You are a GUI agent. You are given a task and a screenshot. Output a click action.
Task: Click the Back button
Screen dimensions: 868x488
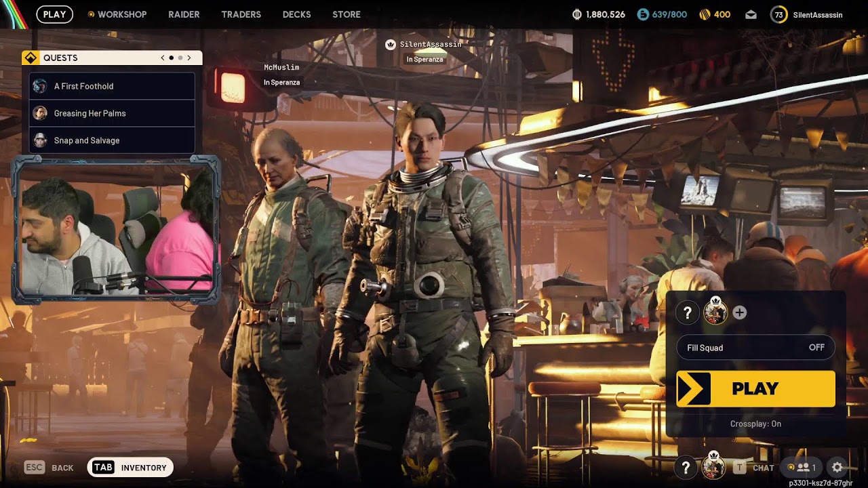pos(62,468)
